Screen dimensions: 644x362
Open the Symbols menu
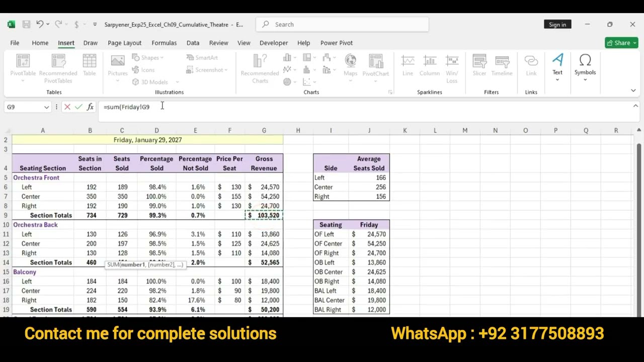coord(585,67)
